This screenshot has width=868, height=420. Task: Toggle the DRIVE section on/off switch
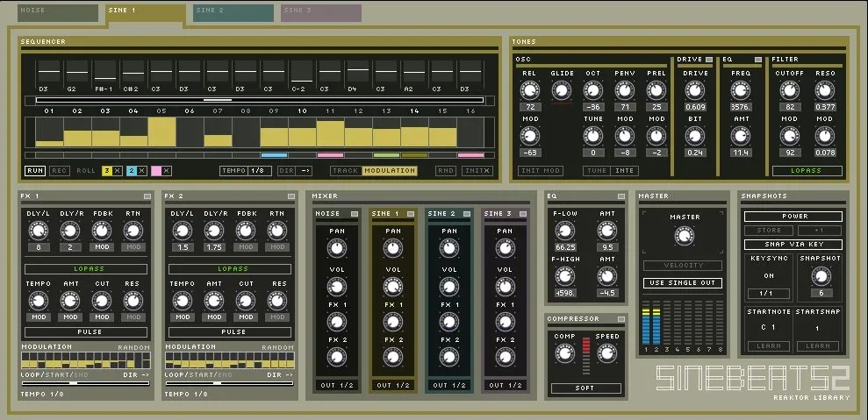[709, 60]
